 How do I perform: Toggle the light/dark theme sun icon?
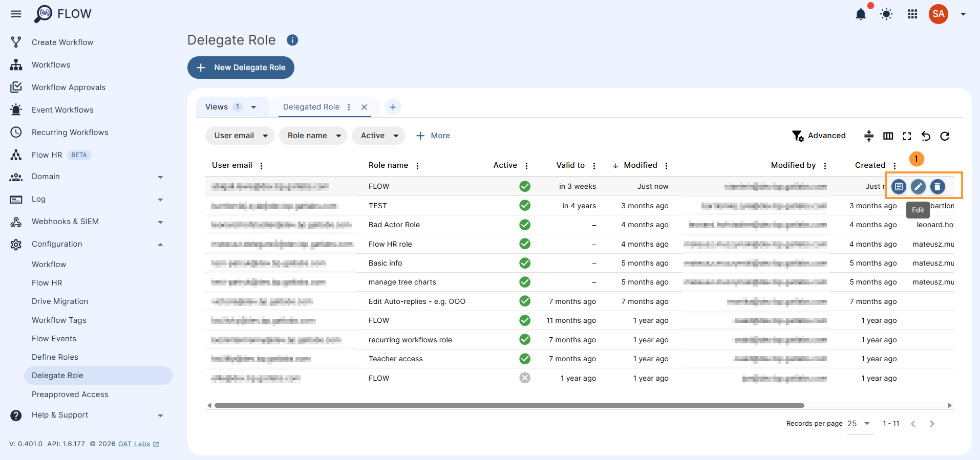tap(886, 14)
